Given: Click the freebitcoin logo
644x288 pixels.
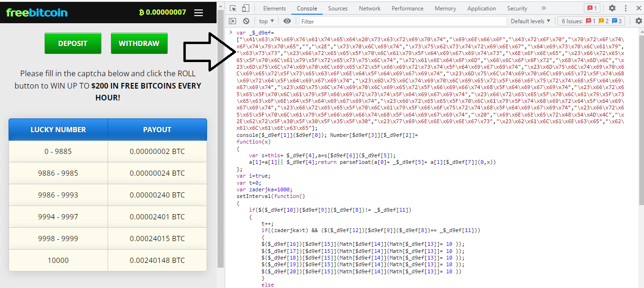Looking at the screenshot, I should pos(37,12).
